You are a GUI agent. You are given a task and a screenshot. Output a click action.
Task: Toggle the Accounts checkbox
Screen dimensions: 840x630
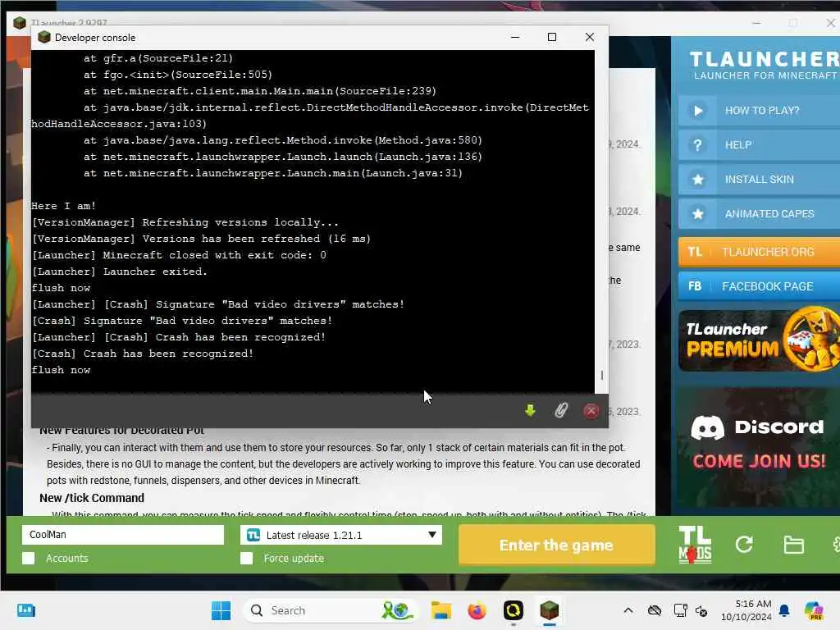click(x=29, y=558)
